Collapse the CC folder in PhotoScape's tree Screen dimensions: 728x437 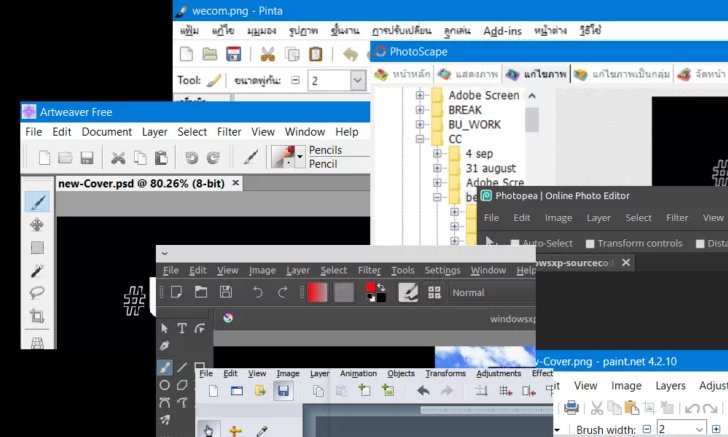[420, 138]
